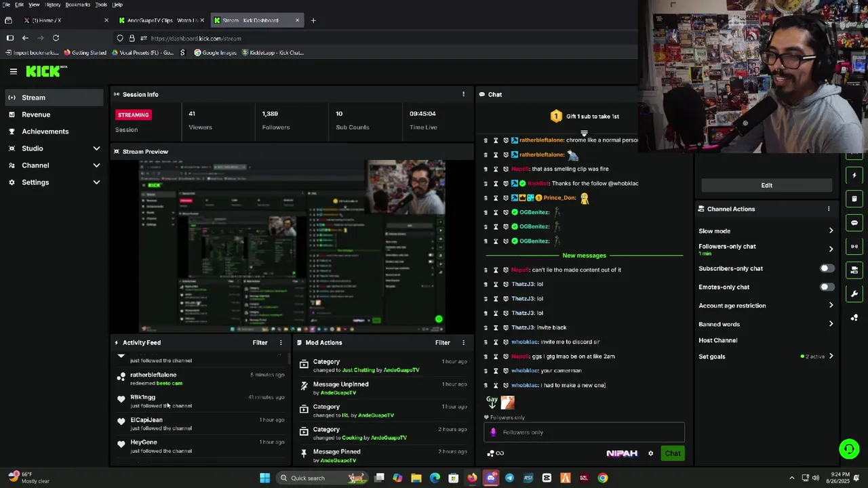Delete rolf's 'your camerman' chat message

485,371
